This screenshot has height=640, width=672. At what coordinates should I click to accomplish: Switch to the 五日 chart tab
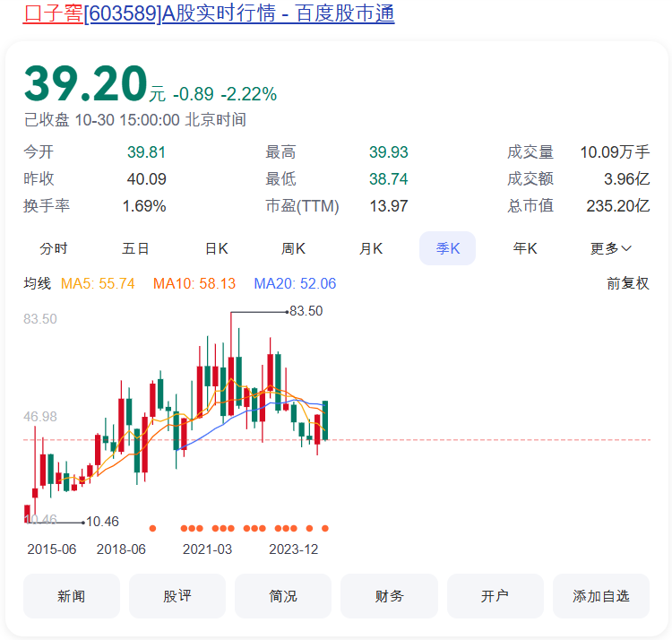(x=135, y=248)
